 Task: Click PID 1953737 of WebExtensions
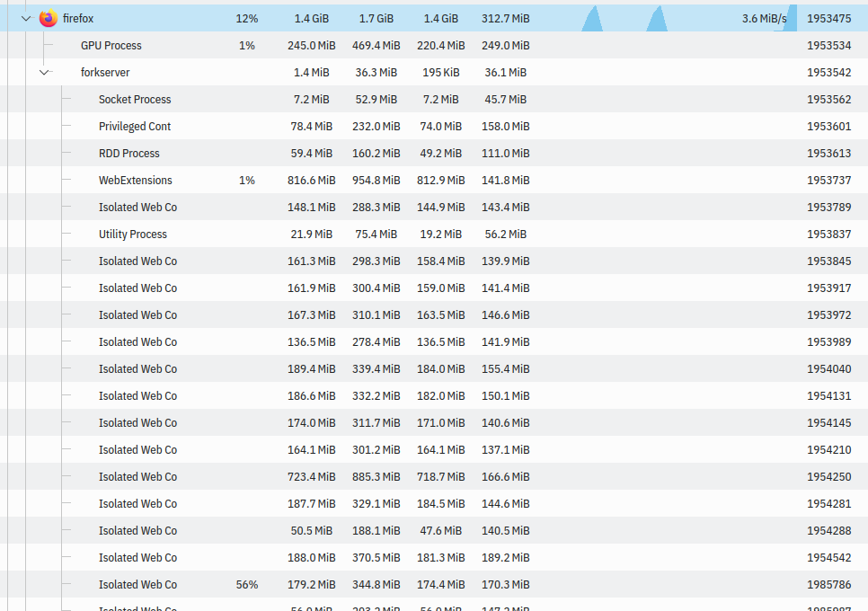[x=828, y=180]
